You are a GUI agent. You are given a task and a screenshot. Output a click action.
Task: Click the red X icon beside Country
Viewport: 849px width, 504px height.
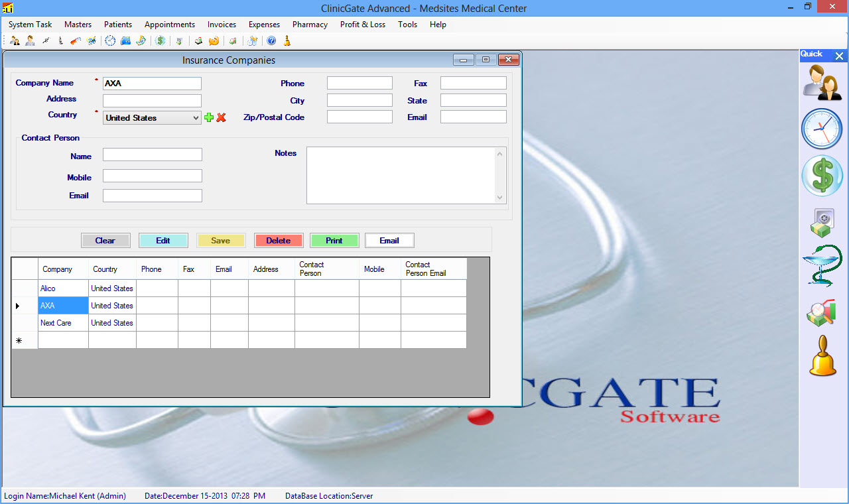click(x=222, y=117)
